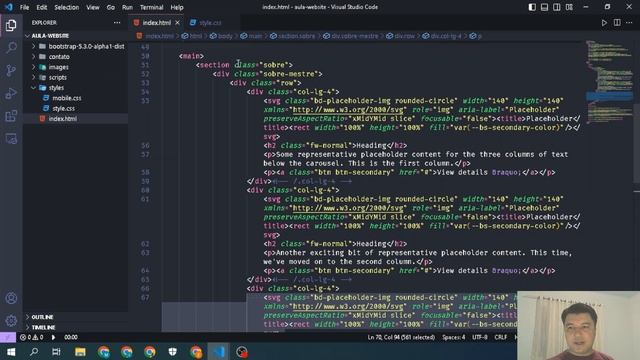Open the File menu
This screenshot has height=360, width=640.
pyautogui.click(x=24, y=7)
